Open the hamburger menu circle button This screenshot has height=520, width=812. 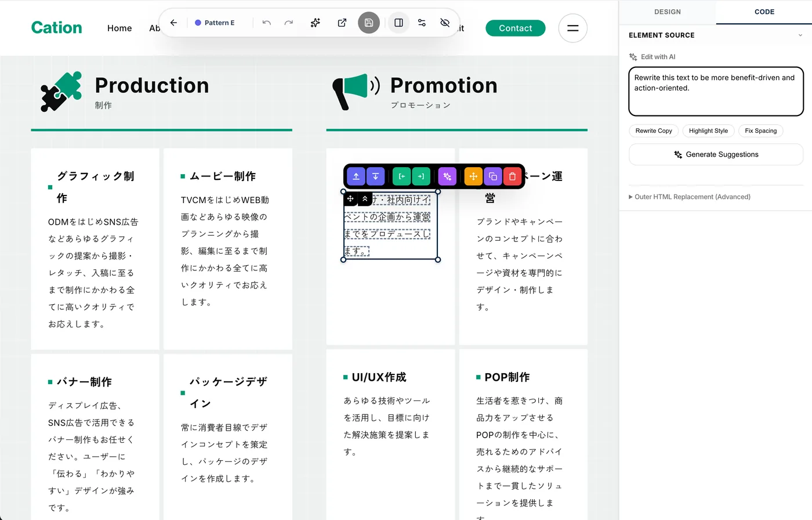pos(573,28)
